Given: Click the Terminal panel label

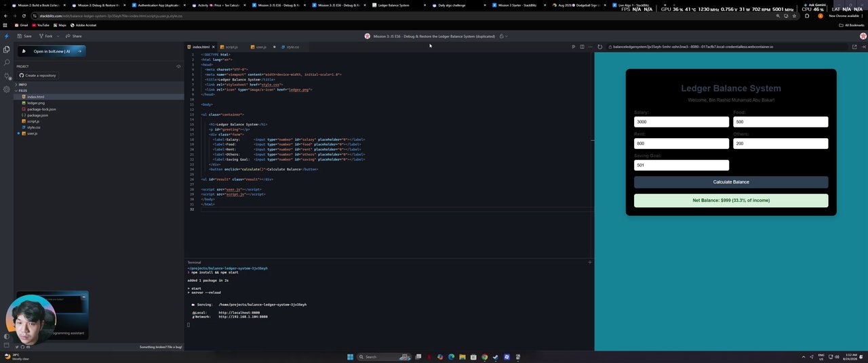Looking at the screenshot, I should [194, 262].
